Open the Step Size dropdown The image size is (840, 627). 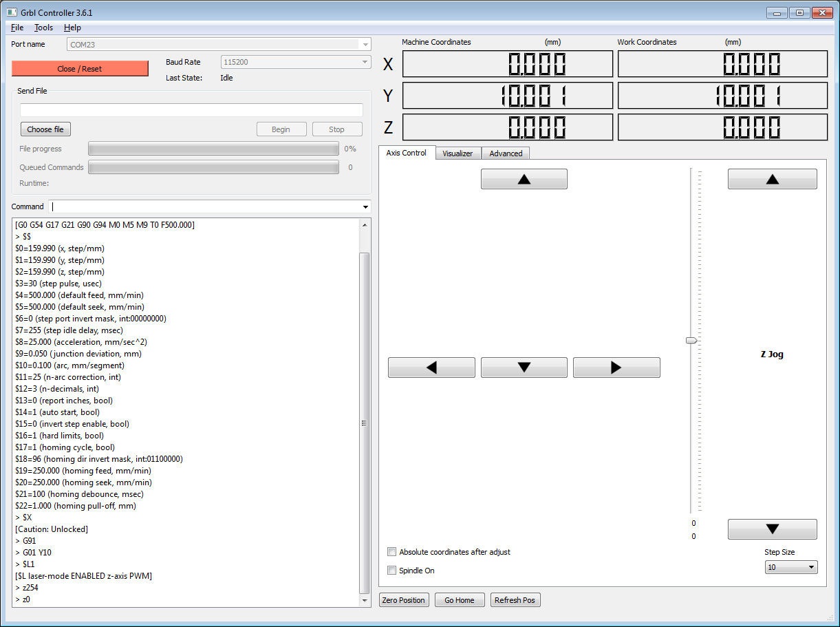[791, 567]
